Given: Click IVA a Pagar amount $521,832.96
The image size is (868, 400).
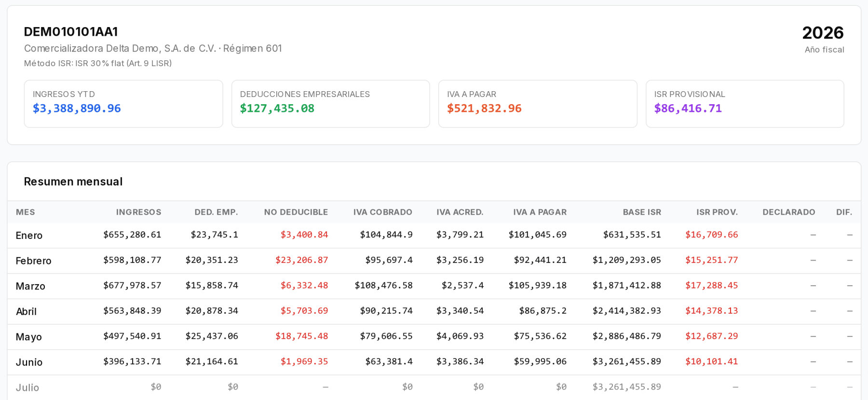Looking at the screenshot, I should tap(484, 109).
